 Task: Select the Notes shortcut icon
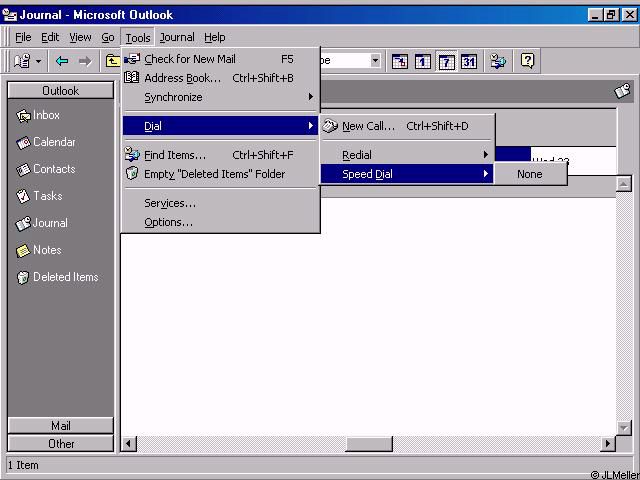24,250
